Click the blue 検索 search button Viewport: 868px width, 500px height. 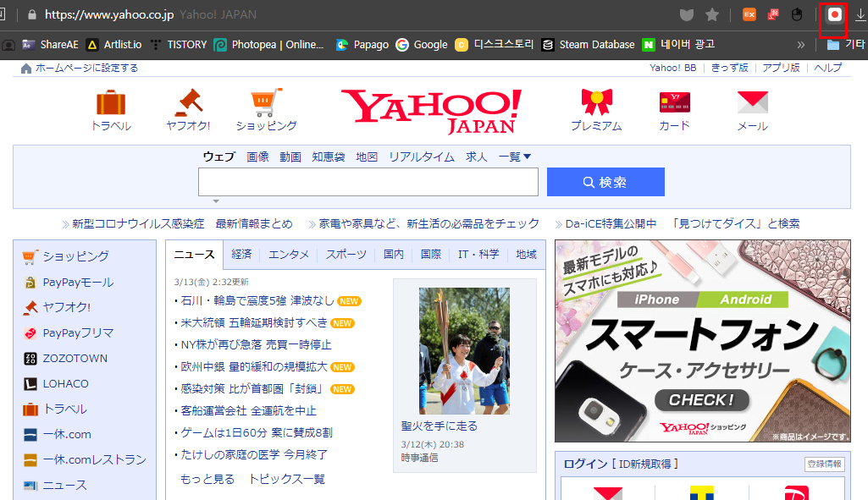pyautogui.click(x=605, y=182)
